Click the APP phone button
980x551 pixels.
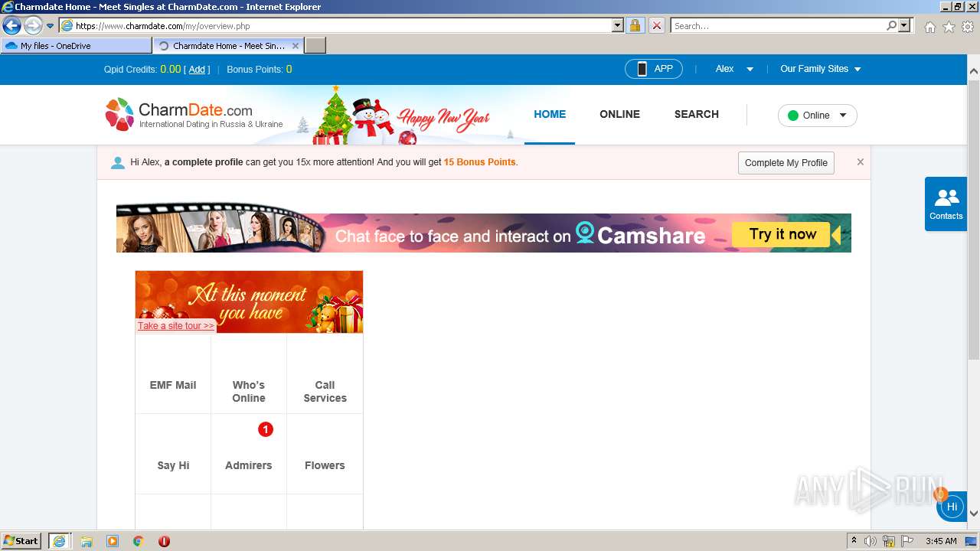(655, 69)
